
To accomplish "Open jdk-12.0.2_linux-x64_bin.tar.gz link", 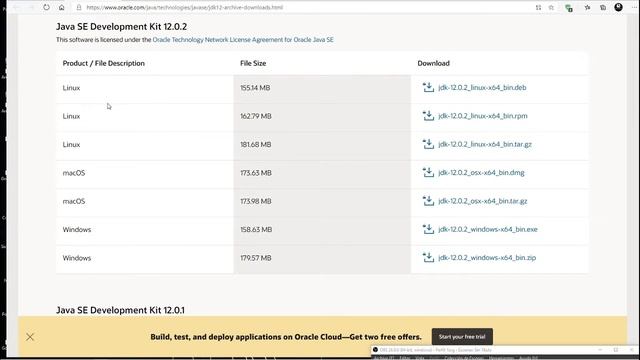I will pos(485,144).
